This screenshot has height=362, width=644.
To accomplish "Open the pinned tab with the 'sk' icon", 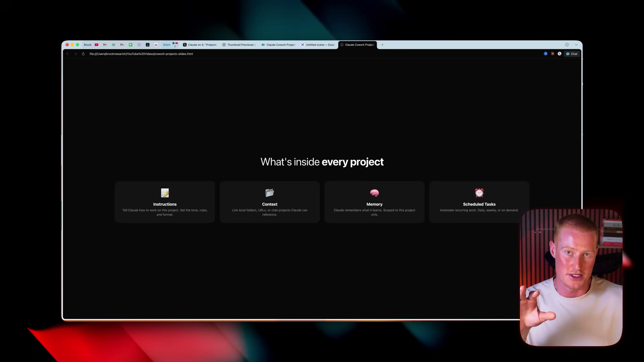I will 156,45.
